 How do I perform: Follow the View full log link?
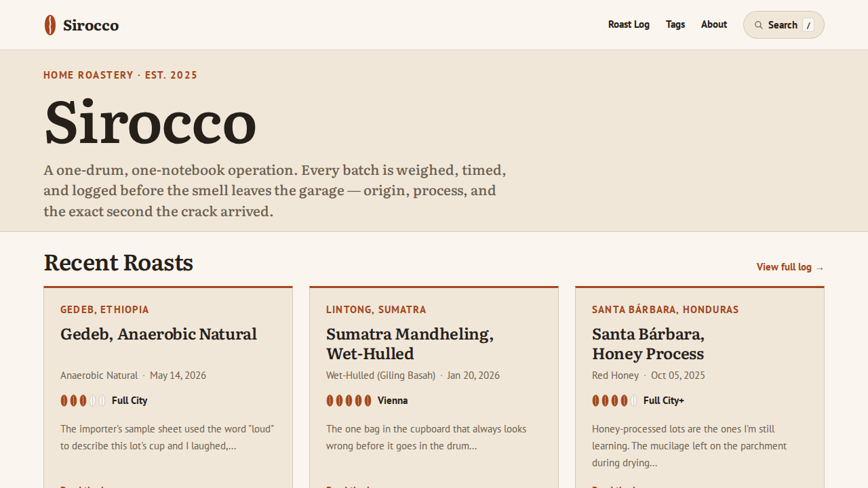(x=791, y=267)
